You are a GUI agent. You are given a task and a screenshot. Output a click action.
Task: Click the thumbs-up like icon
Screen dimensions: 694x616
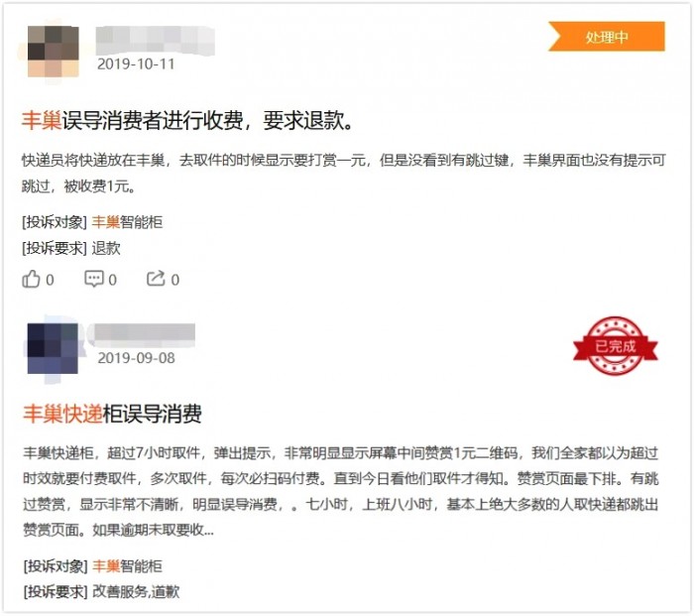click(x=31, y=279)
